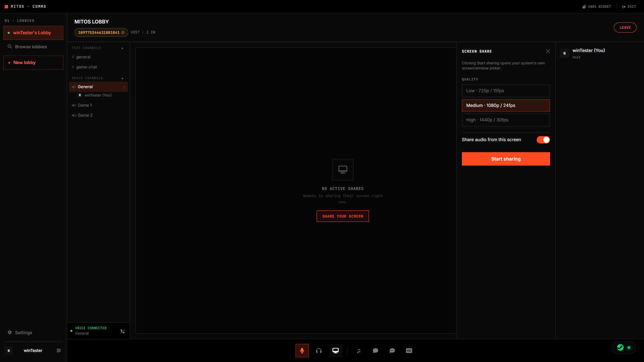Add a new voice channel with plus icon
This screenshot has height=362, width=644.
point(122,78)
